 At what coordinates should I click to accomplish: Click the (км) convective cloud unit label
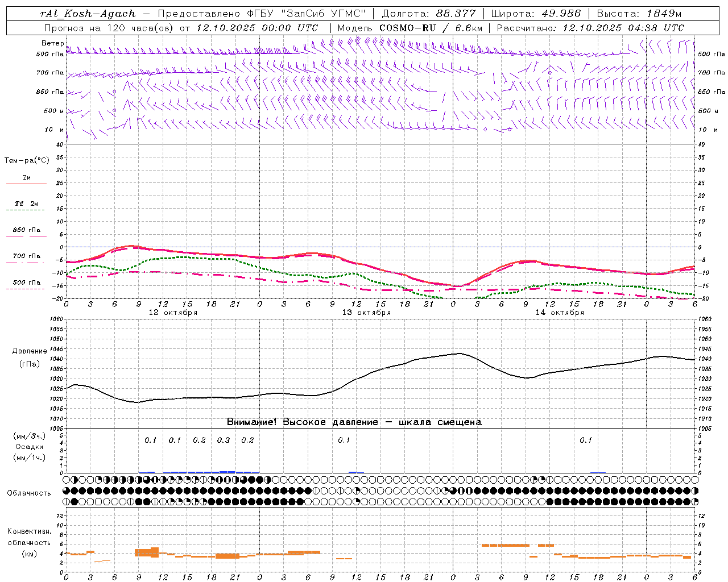point(29,554)
